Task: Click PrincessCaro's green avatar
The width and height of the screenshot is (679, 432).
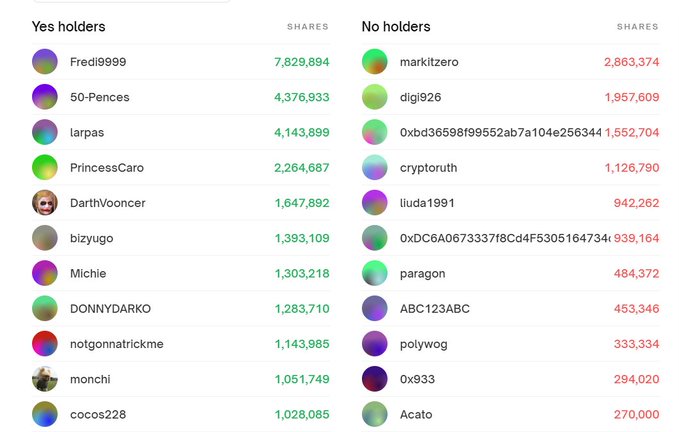Action: tap(45, 168)
